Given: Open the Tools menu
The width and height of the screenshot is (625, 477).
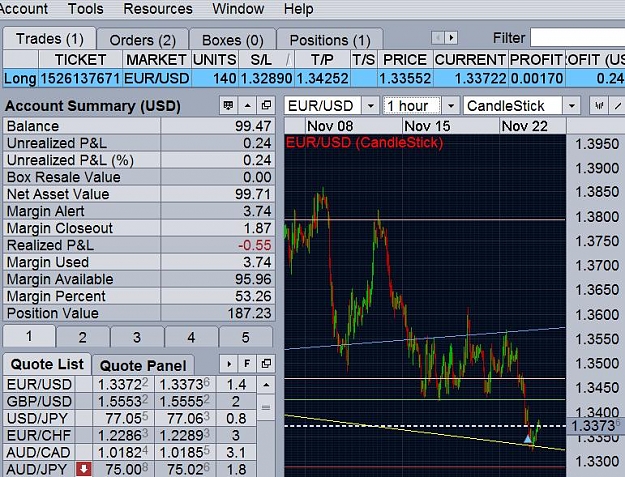Looking at the screenshot, I should point(85,9).
